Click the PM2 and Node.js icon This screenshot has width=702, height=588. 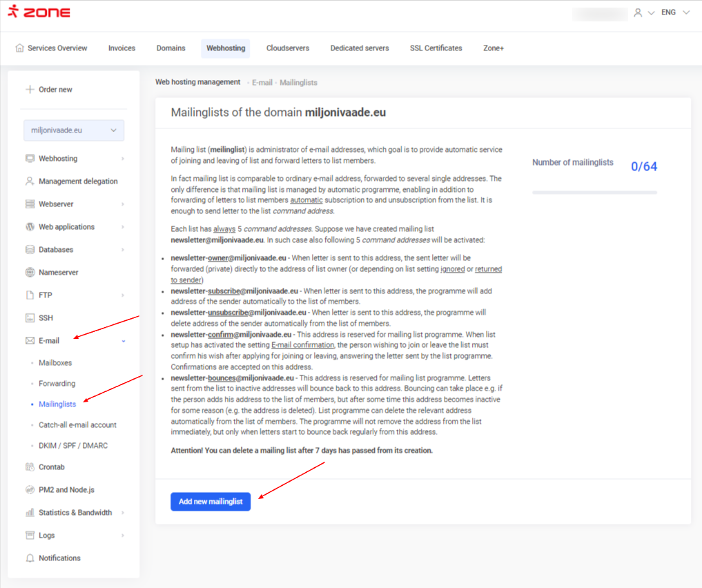coord(30,490)
